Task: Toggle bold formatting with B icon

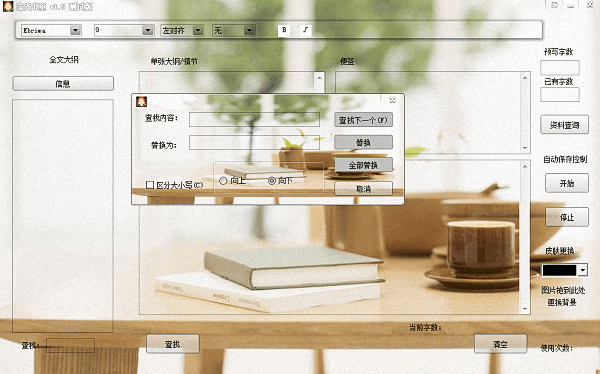Action: [284, 30]
